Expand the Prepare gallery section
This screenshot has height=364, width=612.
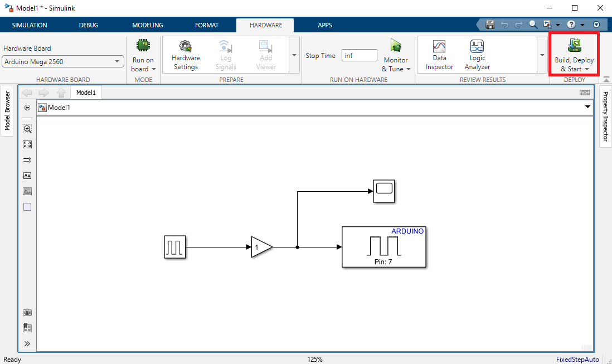[294, 55]
